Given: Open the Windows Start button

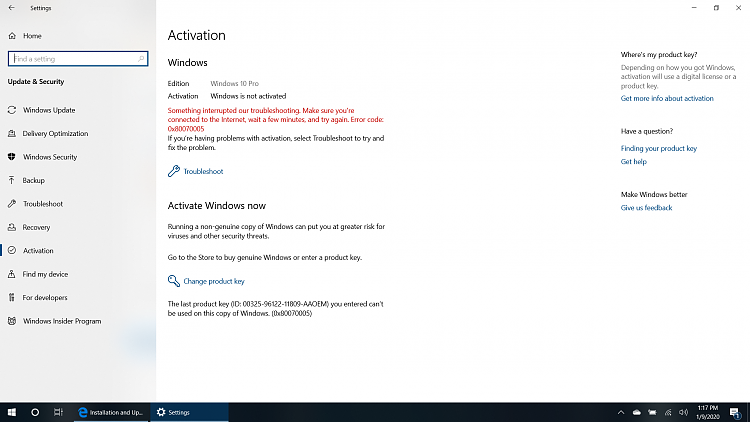Looking at the screenshot, I should [12, 412].
